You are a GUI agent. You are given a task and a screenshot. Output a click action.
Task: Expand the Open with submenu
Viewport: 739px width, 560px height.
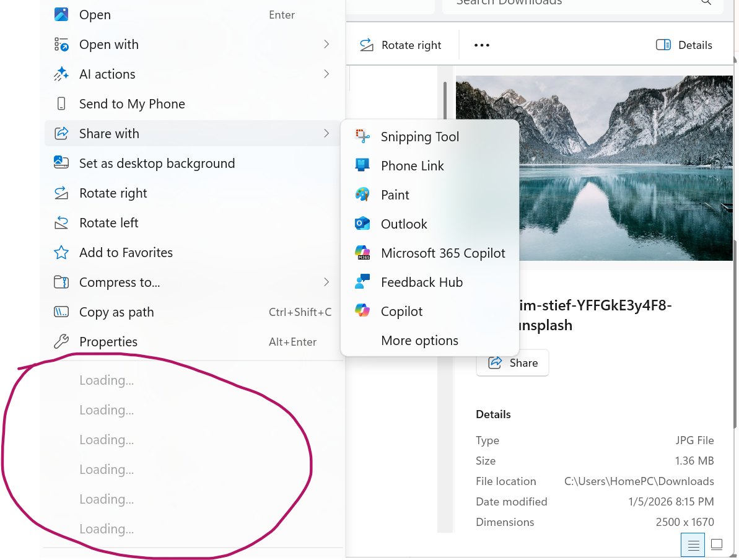[108, 44]
